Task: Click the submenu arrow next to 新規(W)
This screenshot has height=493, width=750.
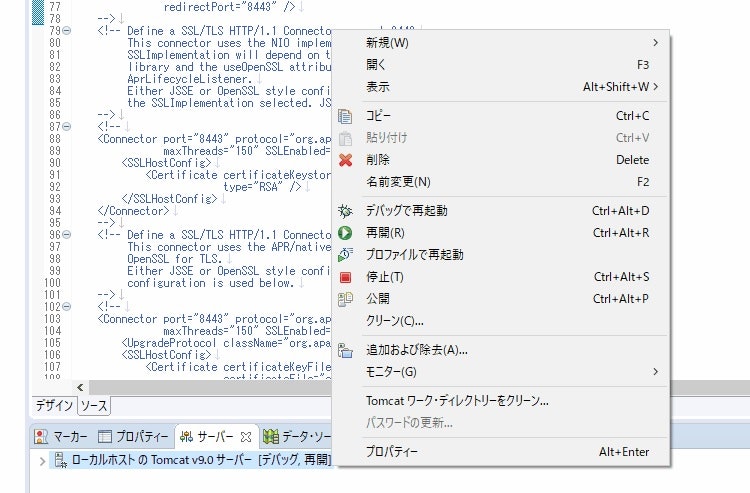Action: (x=656, y=43)
